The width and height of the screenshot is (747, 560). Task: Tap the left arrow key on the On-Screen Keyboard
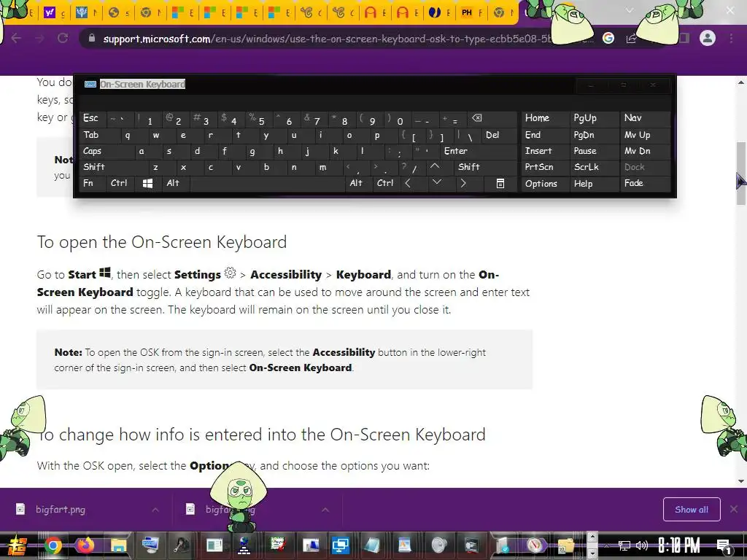tap(408, 183)
